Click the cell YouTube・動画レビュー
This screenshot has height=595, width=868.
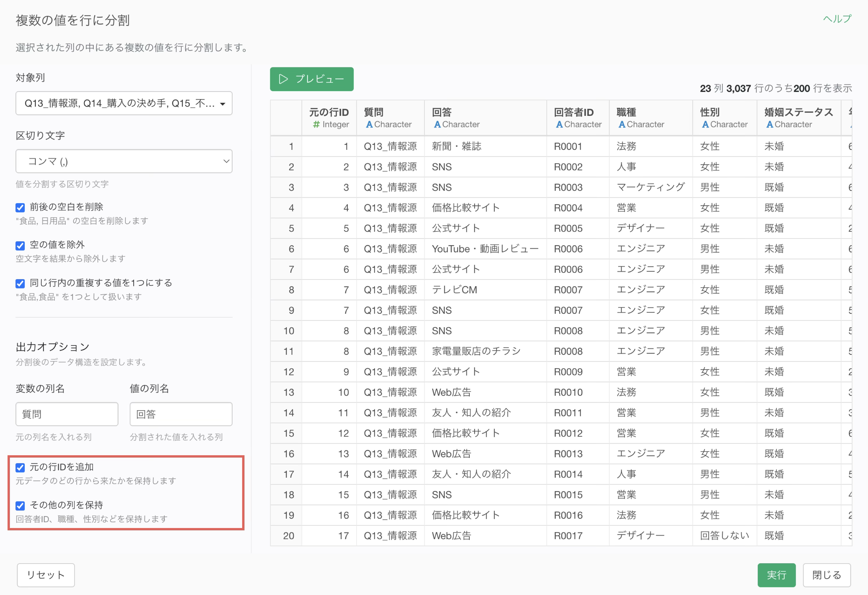click(x=485, y=249)
